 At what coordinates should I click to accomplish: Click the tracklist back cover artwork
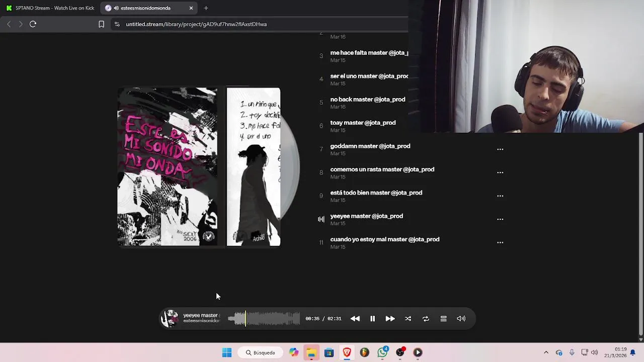(x=254, y=167)
